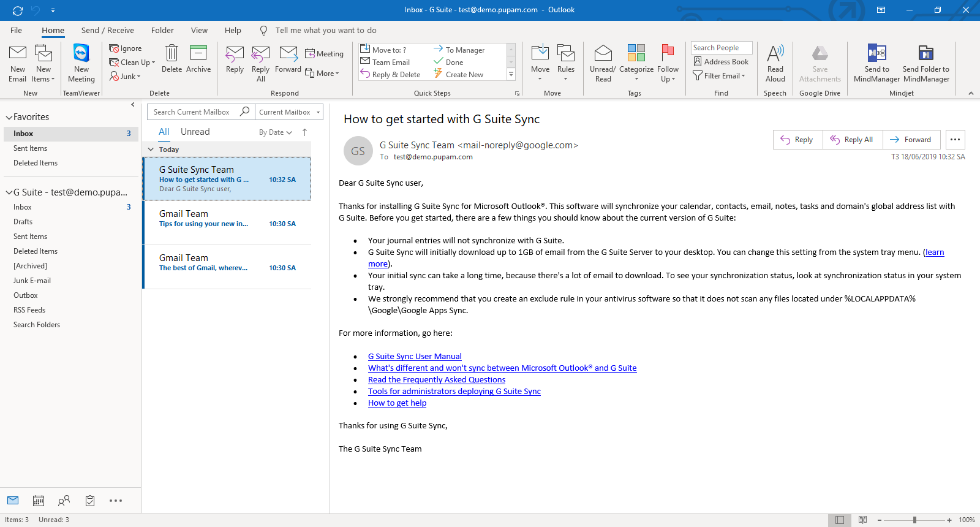Click Tell me what you want to do

coord(326,30)
